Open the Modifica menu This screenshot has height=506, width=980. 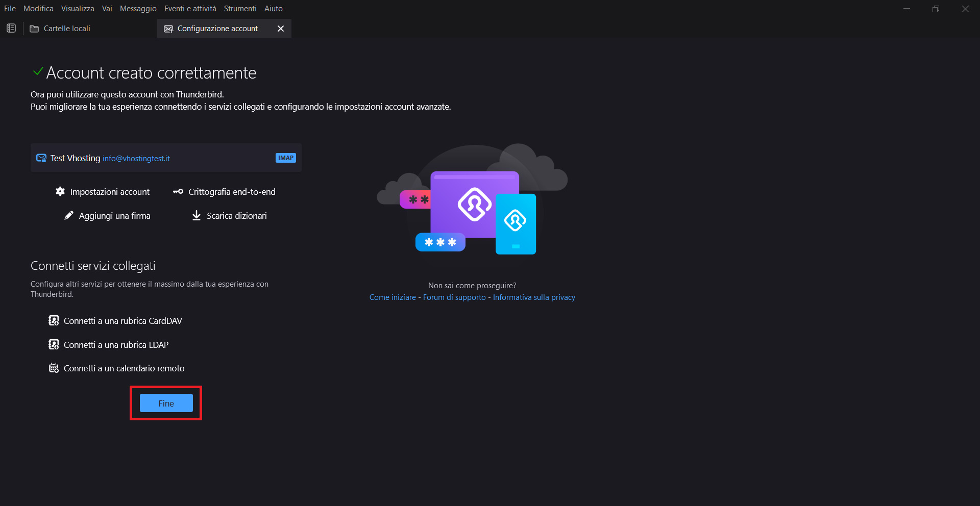click(38, 9)
